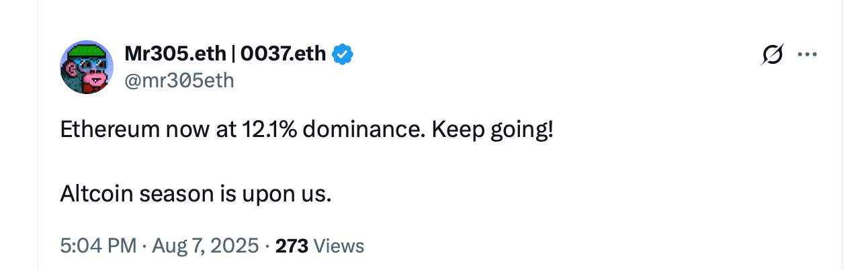Click the blue verified badge
Image resolution: width=868 pixels, height=270 pixels.
click(x=343, y=54)
